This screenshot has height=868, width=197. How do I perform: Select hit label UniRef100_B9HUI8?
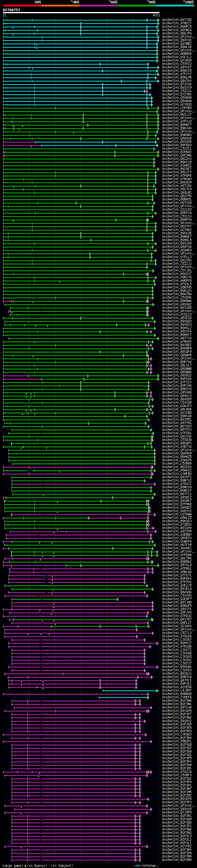[177, 71]
